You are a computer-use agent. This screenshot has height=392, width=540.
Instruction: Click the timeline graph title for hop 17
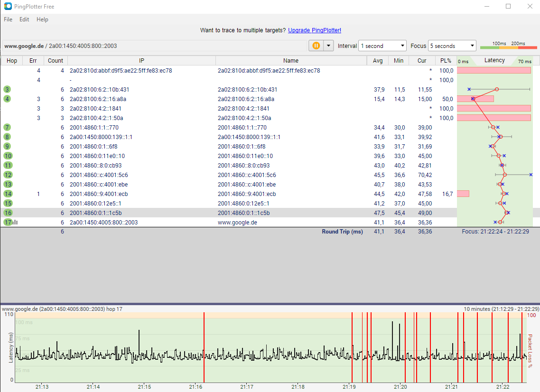click(x=62, y=309)
